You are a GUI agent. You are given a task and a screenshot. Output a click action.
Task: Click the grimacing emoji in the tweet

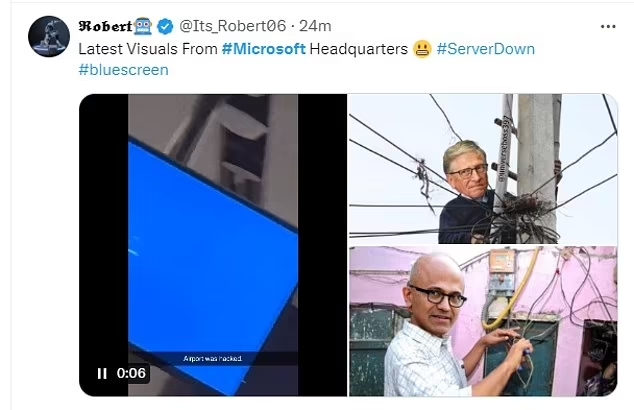[422, 49]
